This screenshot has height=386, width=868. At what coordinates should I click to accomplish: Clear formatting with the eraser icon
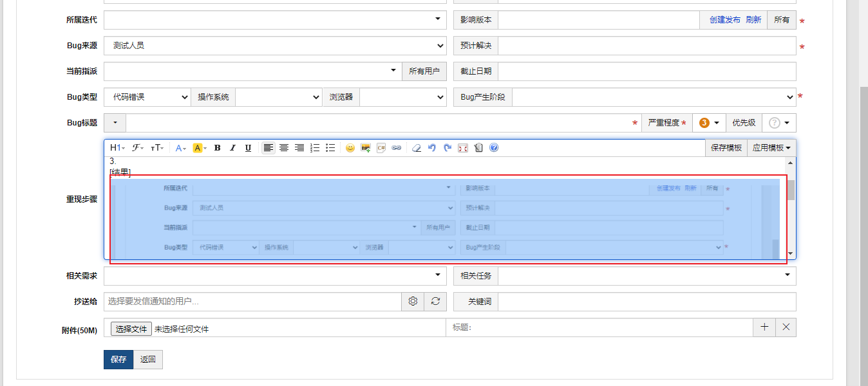(x=416, y=148)
